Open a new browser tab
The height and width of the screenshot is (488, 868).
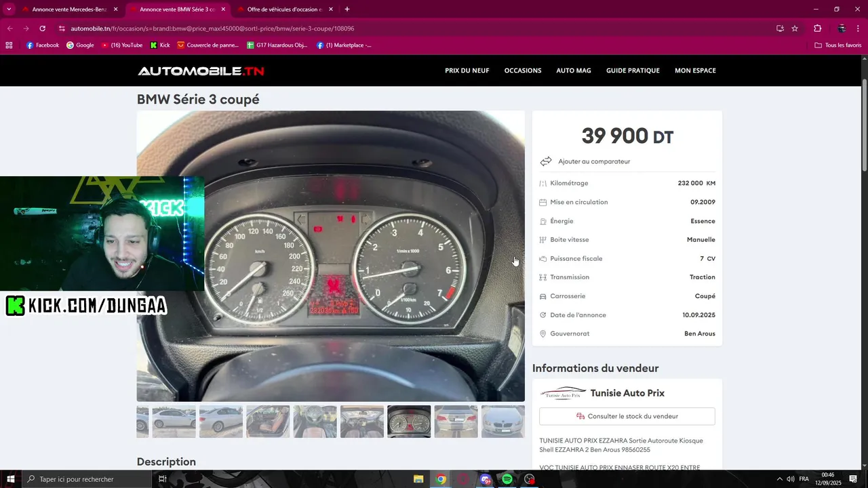[x=347, y=9]
